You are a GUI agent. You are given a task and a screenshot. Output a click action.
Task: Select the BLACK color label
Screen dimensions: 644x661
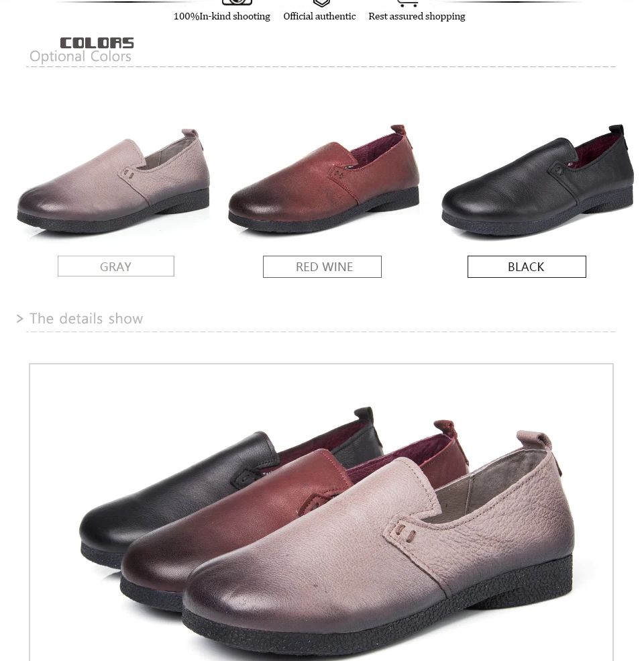coord(527,267)
